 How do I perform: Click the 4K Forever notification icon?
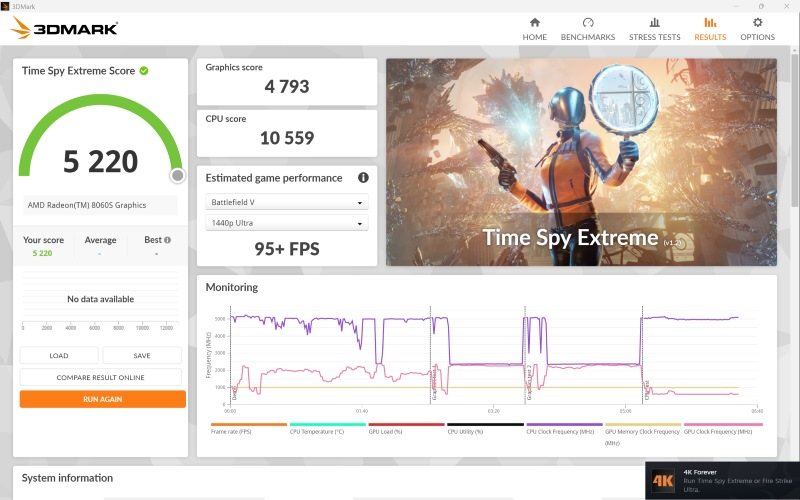coord(663,481)
